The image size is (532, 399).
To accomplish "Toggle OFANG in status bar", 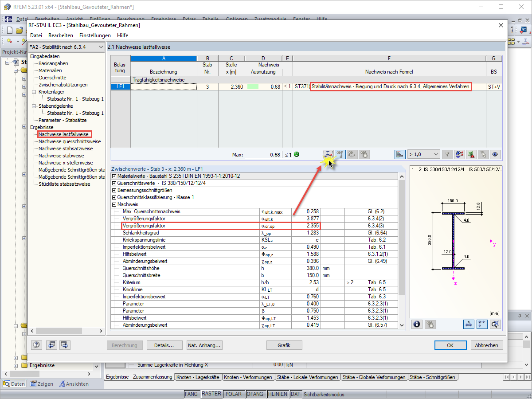I will point(255,394).
